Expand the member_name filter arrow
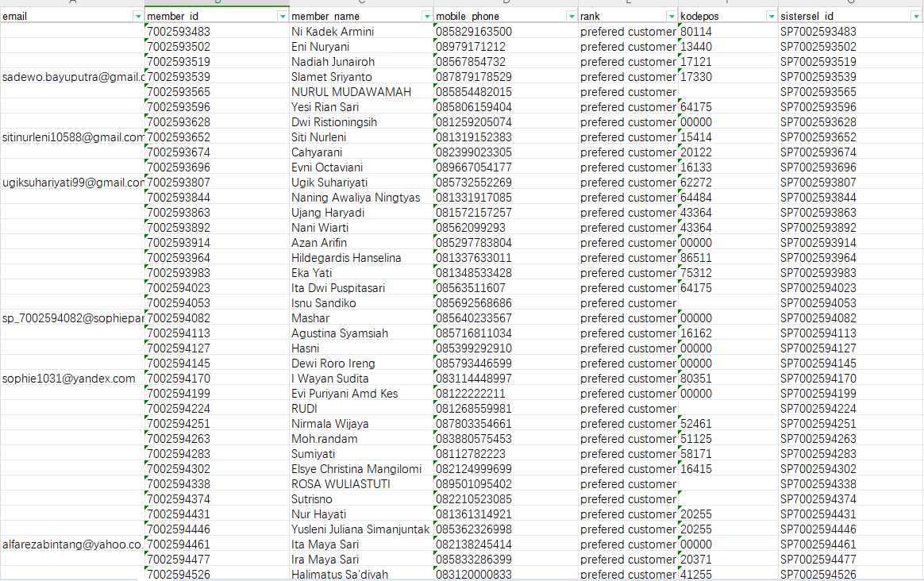 426,17
